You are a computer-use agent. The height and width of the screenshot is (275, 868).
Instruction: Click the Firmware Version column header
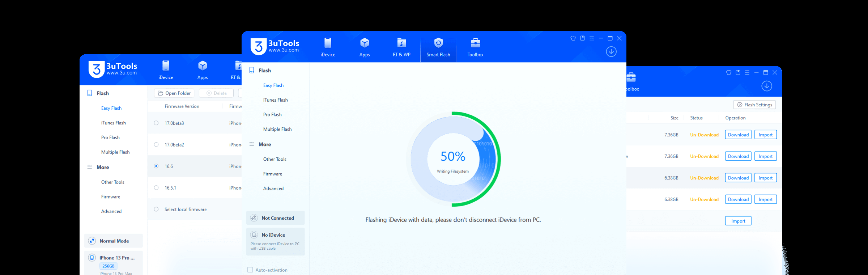tap(182, 106)
